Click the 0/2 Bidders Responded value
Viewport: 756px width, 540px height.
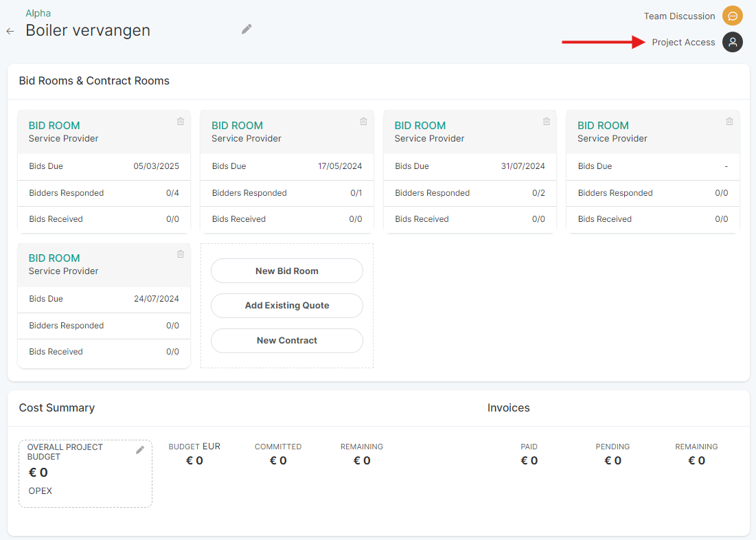click(x=538, y=193)
